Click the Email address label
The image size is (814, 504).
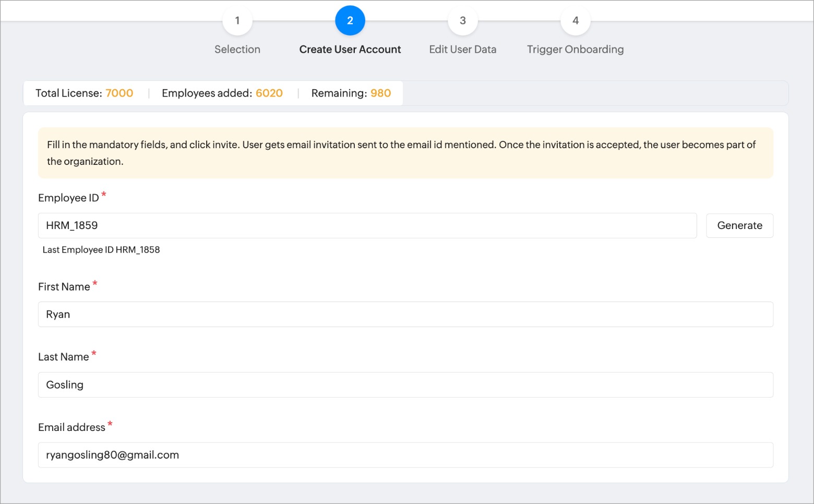tap(72, 427)
